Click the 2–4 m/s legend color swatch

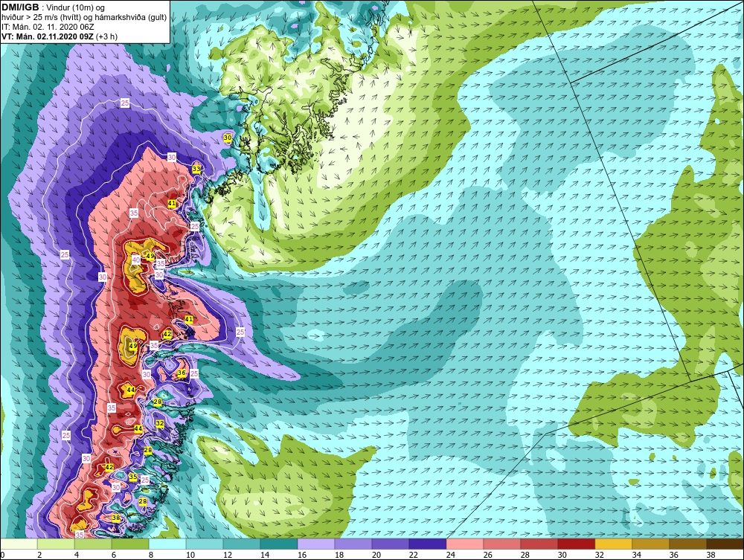(56, 544)
